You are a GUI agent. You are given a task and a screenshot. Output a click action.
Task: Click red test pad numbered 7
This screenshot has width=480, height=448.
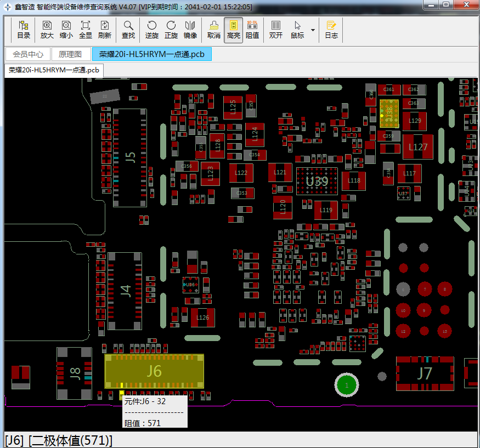click(425, 289)
